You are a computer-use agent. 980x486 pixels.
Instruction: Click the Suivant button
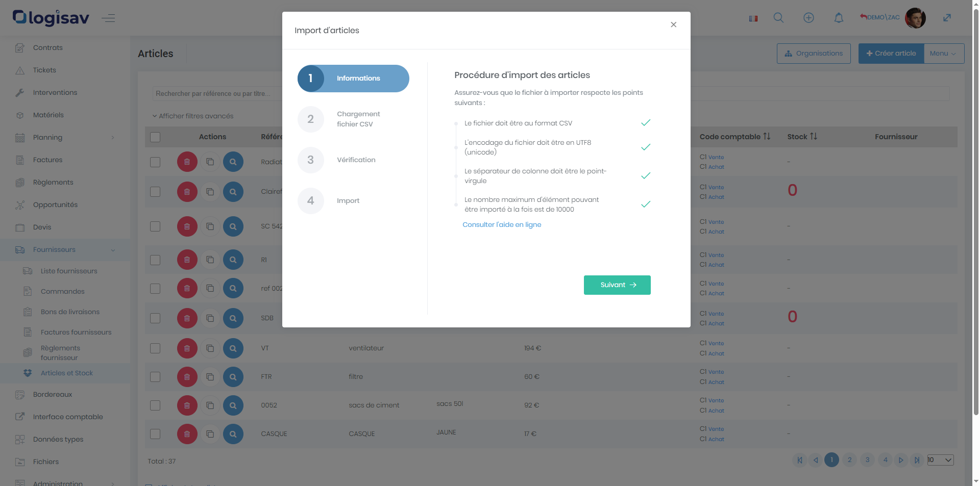(617, 285)
